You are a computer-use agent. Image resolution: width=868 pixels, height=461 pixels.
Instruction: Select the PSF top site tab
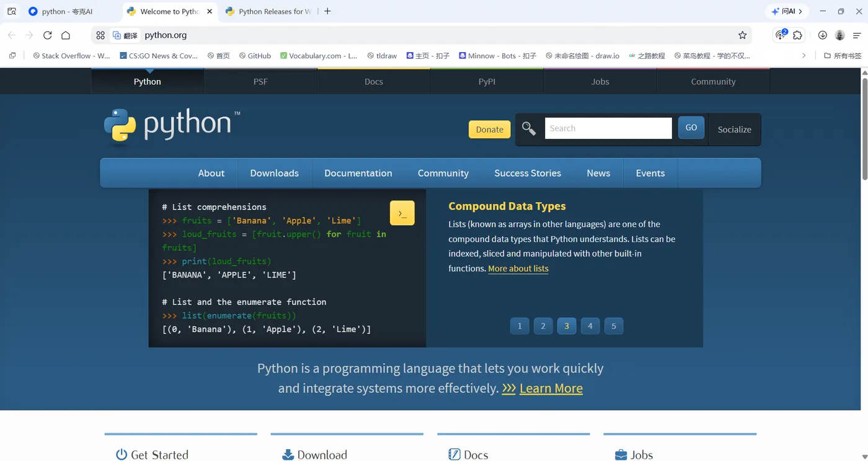[x=260, y=81]
